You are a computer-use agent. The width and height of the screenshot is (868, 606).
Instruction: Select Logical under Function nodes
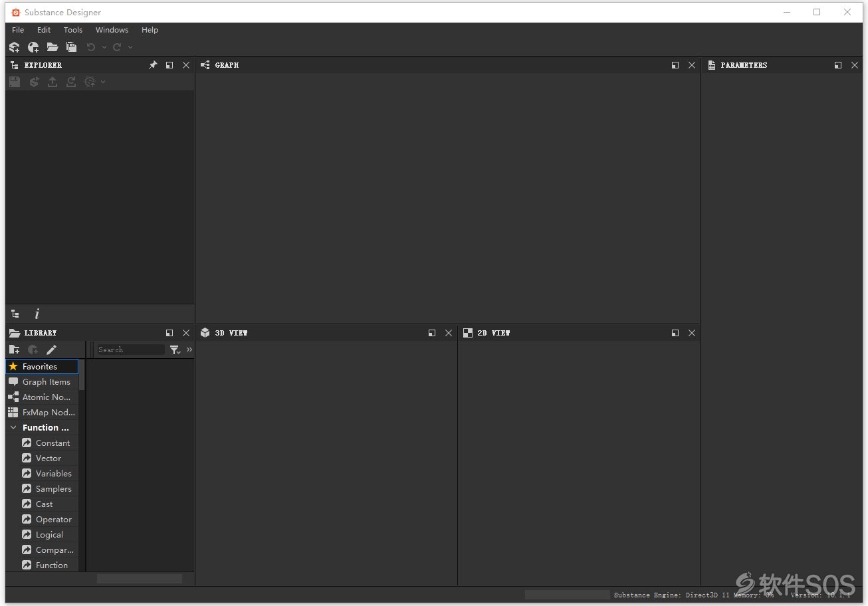(49, 535)
